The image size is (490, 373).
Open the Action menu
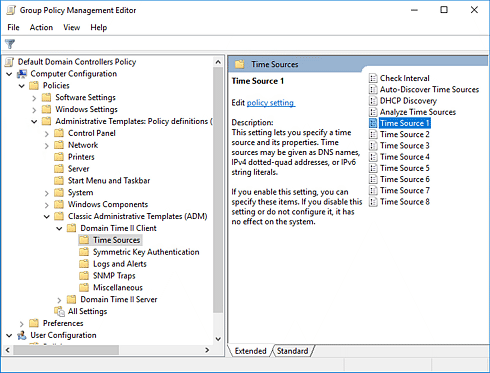click(41, 27)
